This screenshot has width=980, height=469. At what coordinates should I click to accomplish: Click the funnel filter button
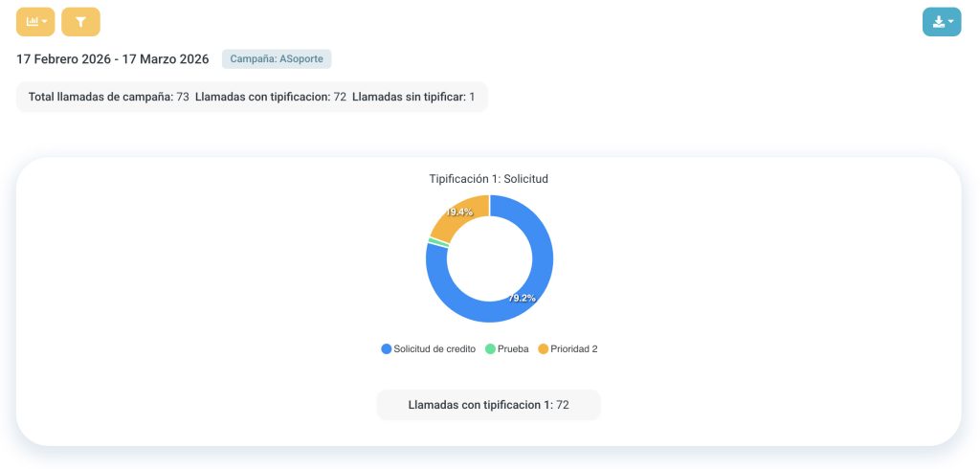80,22
